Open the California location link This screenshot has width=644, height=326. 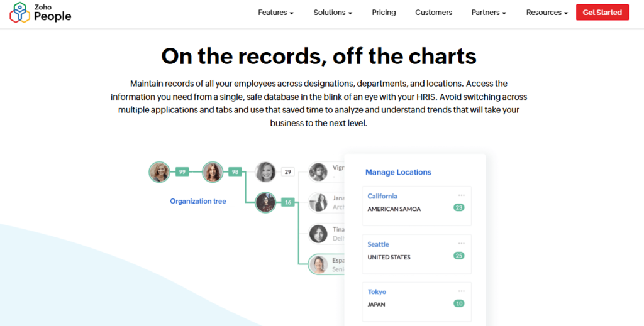click(382, 196)
